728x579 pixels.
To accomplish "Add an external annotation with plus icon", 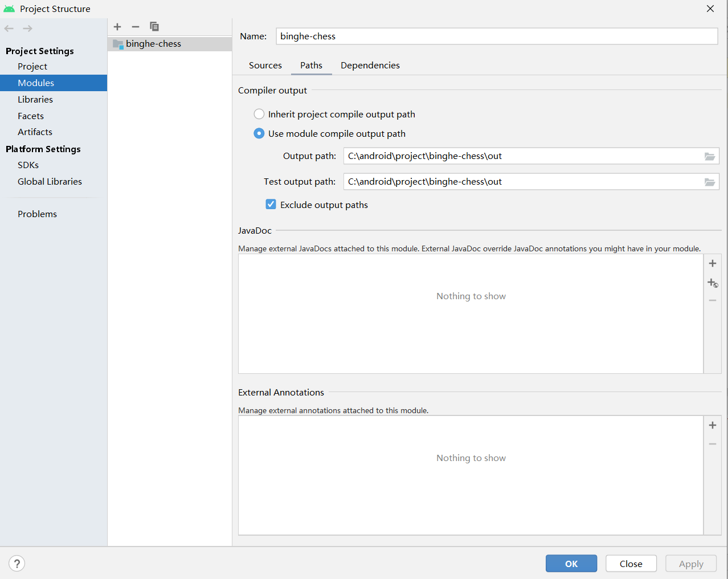I will [713, 425].
